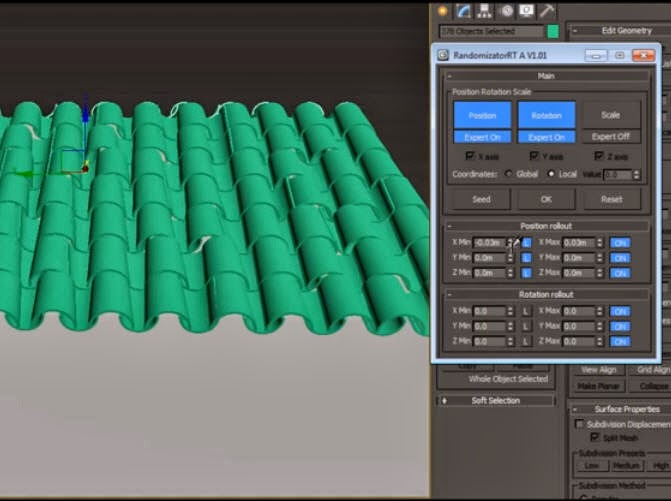
Task: Click the Position Z Min spinner arrows
Action: click(x=510, y=273)
